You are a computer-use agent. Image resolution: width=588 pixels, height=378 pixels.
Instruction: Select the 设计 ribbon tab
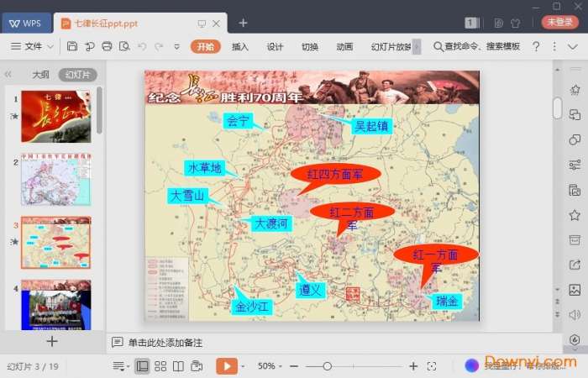click(x=275, y=46)
